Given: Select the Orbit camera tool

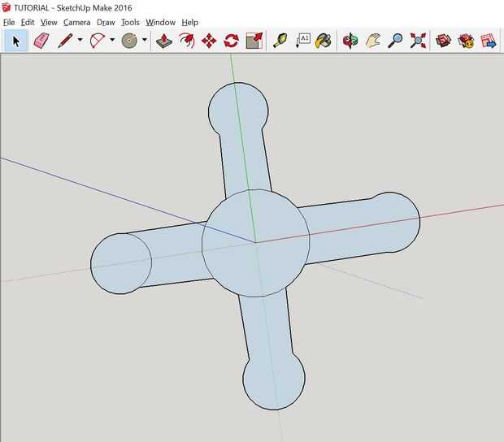Looking at the screenshot, I should 350,41.
